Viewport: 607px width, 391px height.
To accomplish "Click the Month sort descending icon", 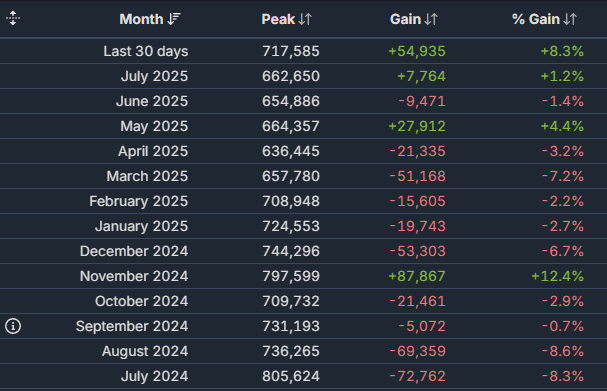I will pyautogui.click(x=174, y=19).
